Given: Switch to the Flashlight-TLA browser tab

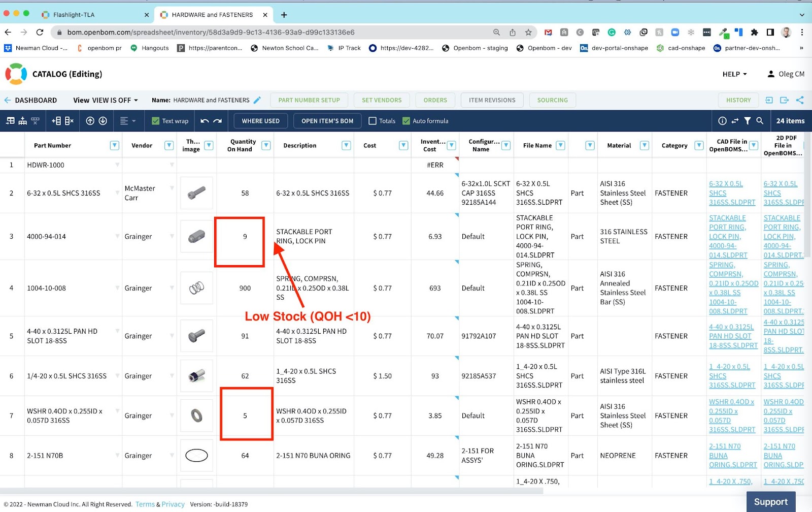Looking at the screenshot, I should [94, 15].
